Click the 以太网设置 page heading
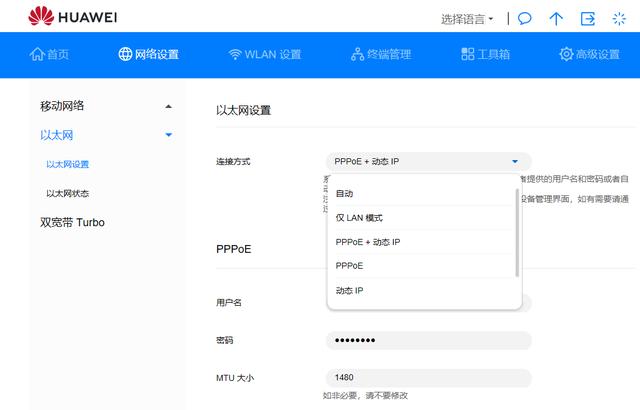 point(244,110)
